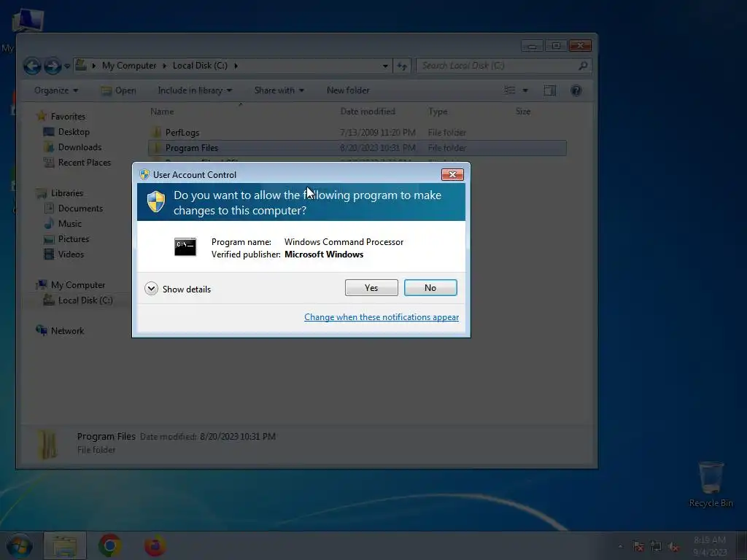
Task: Open the Recycle Bin desktop icon
Action: pyautogui.click(x=711, y=484)
